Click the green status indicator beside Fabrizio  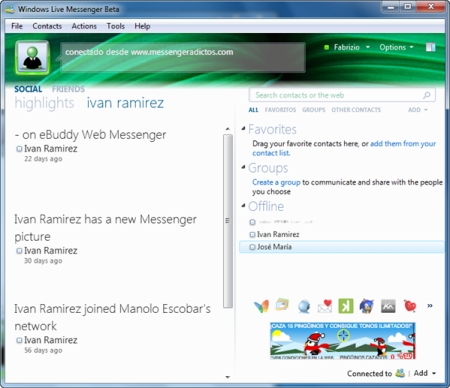tap(327, 47)
